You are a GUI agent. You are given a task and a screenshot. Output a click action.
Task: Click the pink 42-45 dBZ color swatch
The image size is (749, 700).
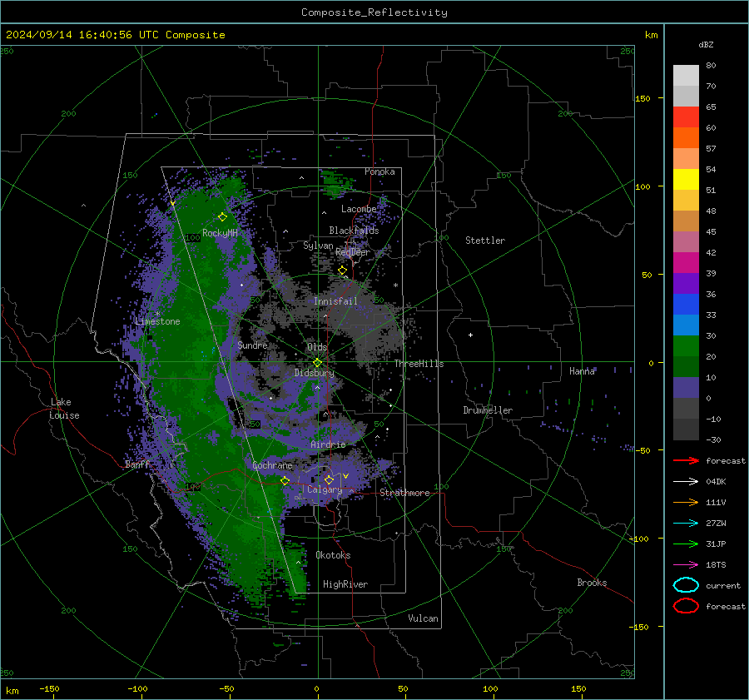[x=686, y=242]
